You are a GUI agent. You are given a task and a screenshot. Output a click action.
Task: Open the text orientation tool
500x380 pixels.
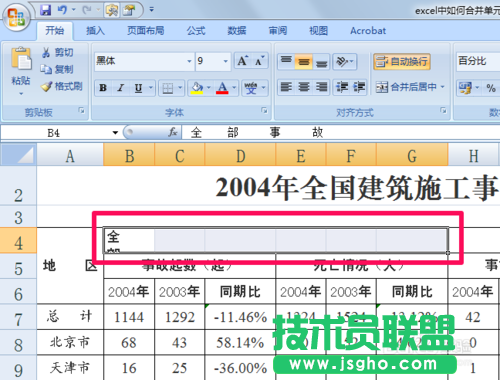pyautogui.click(x=344, y=61)
